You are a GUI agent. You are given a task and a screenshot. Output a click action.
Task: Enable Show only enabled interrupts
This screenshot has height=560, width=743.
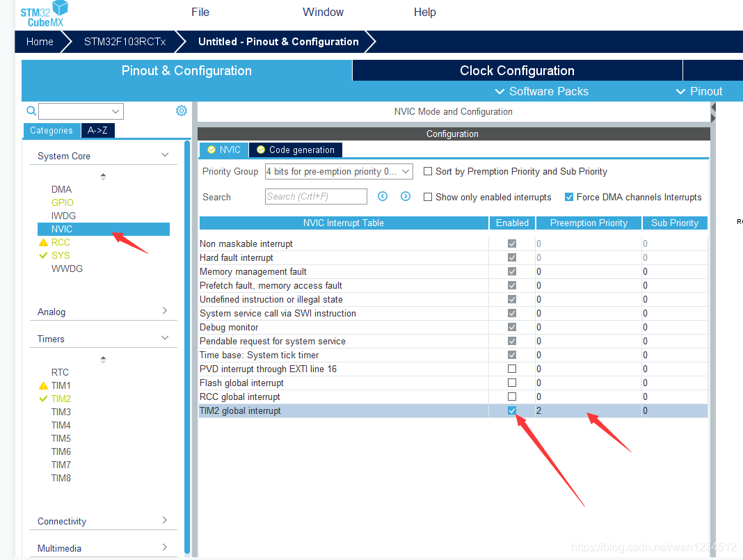428,198
